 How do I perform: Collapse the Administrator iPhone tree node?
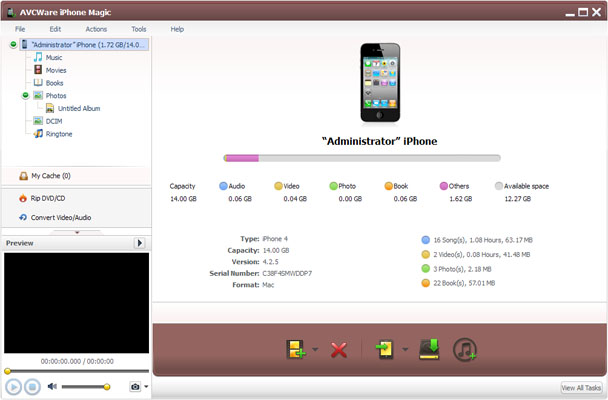tap(13, 44)
